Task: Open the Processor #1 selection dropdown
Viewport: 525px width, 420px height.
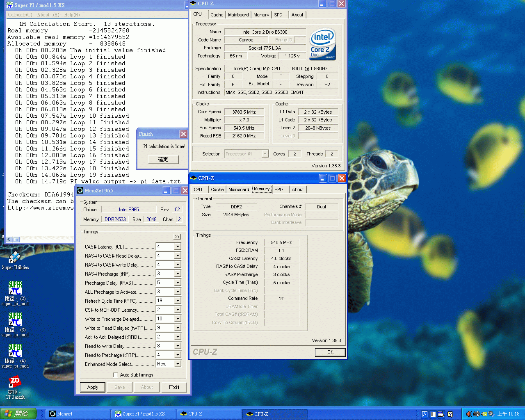Action: coord(265,154)
